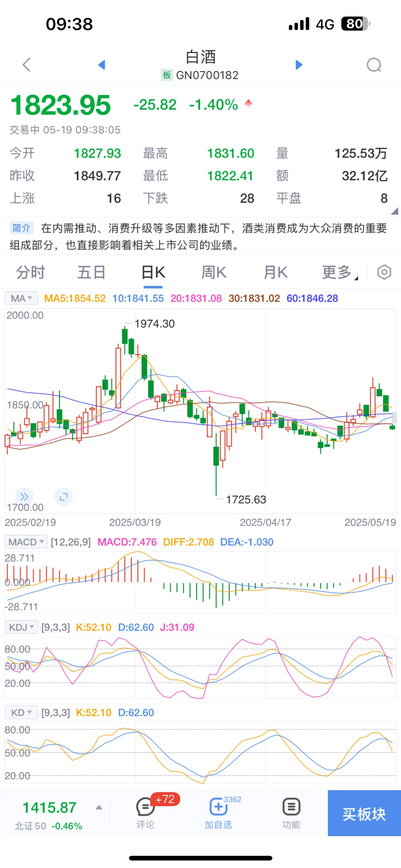Go to previous sector with left triangle
Screen dimensions: 401x868
pyautogui.click(x=102, y=65)
